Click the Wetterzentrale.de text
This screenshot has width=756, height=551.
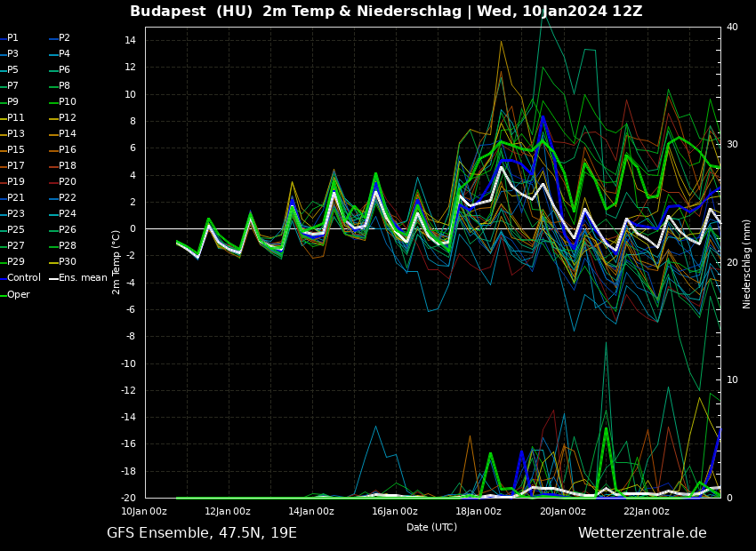[x=641, y=533]
